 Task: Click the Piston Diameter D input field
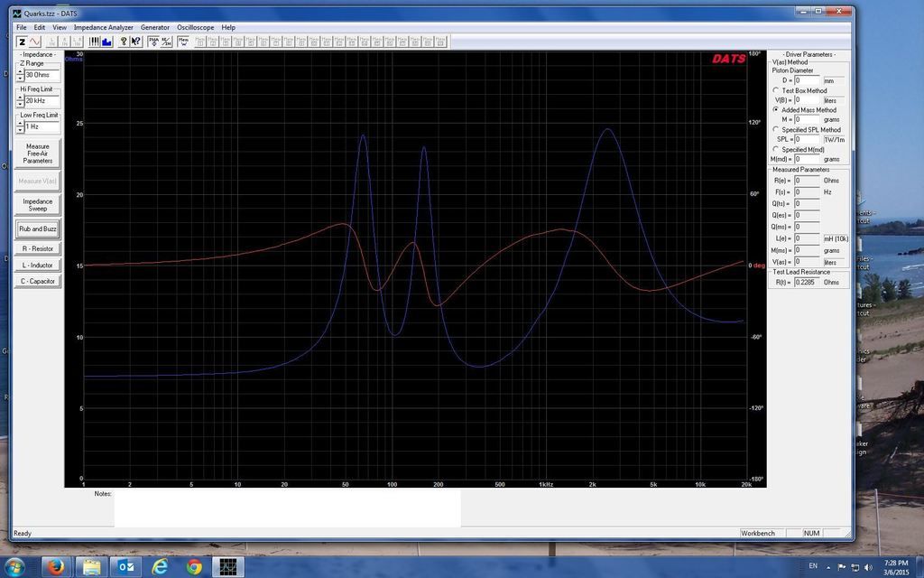click(807, 80)
